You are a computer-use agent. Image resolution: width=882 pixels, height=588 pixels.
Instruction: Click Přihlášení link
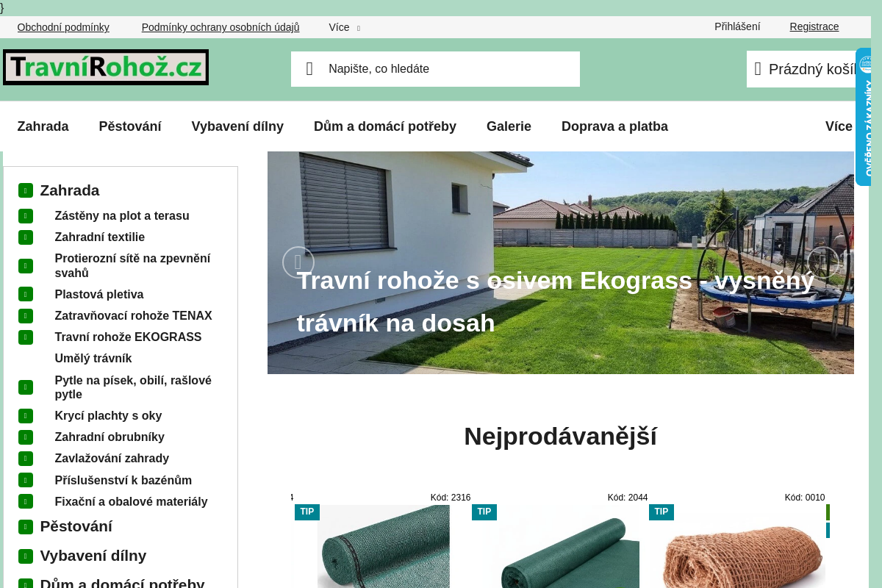(737, 26)
